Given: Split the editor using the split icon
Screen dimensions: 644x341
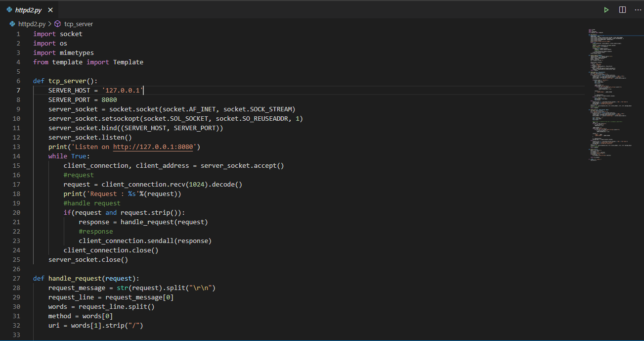Looking at the screenshot, I should click(622, 9).
